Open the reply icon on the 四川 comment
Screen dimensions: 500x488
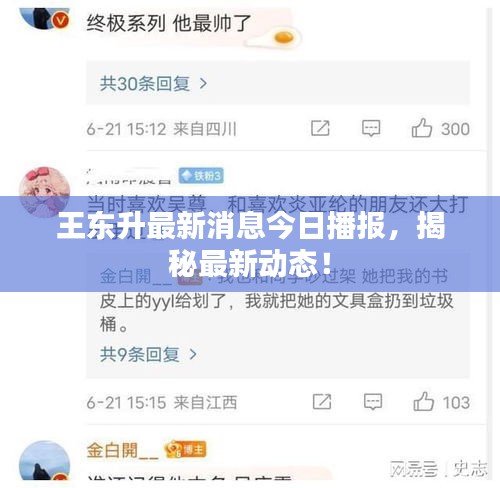coord(371,128)
